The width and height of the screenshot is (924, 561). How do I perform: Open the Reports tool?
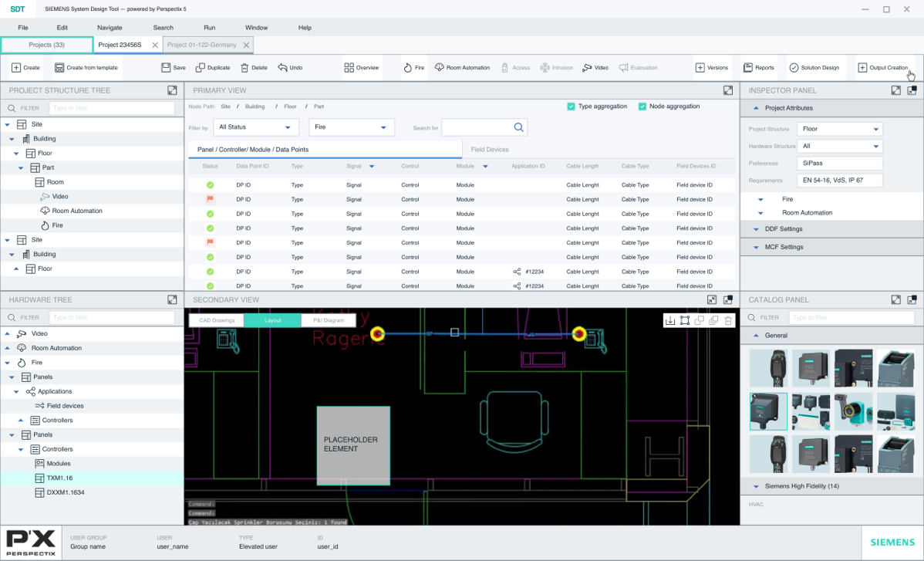pos(759,67)
